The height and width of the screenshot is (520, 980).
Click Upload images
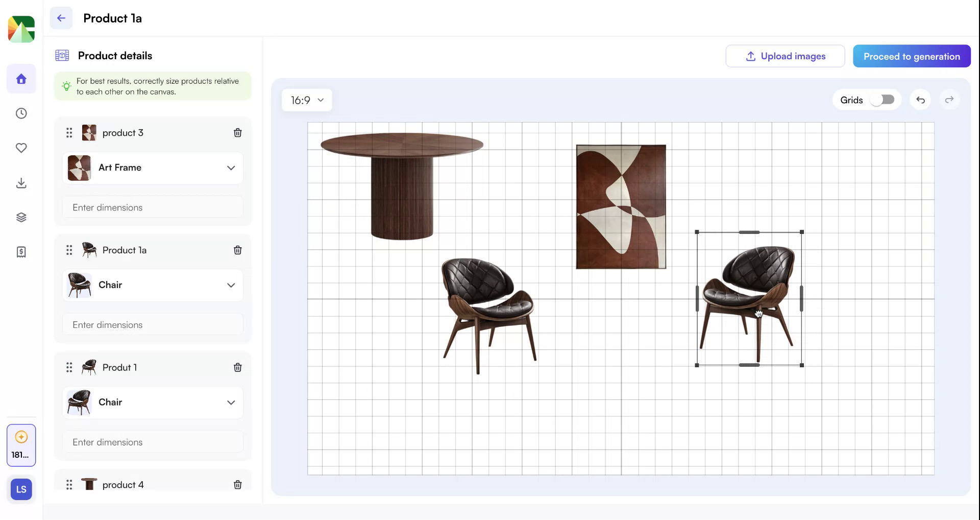click(785, 56)
